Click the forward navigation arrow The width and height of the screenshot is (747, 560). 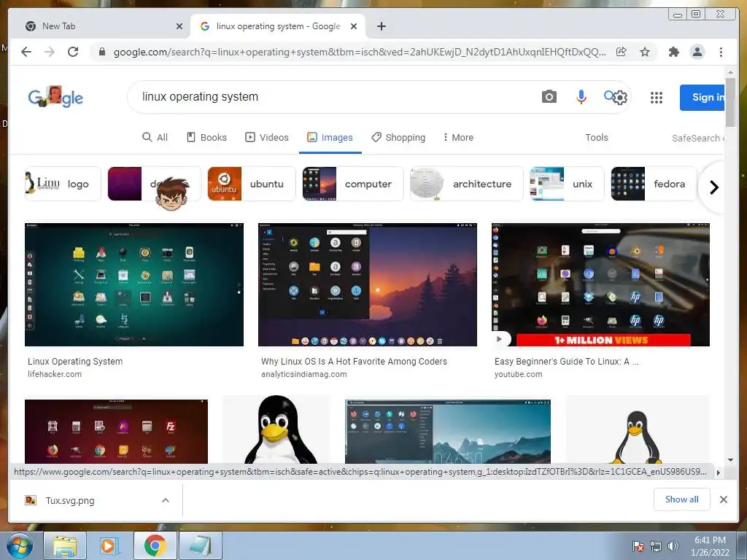coord(50,52)
